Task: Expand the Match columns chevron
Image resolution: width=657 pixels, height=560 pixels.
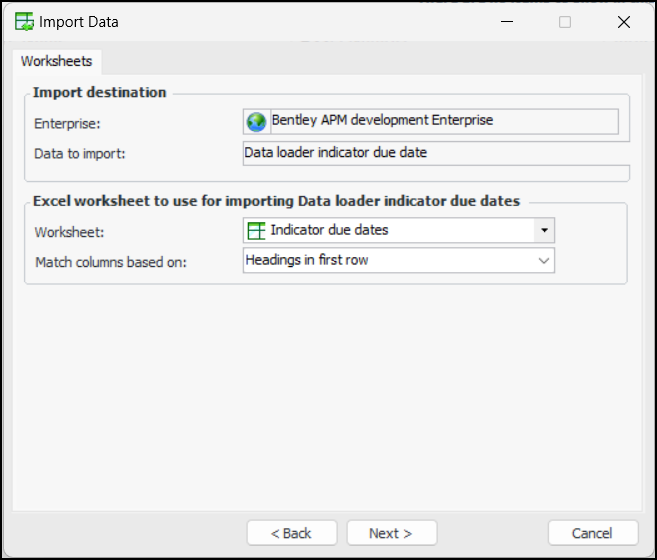Action: [x=544, y=260]
